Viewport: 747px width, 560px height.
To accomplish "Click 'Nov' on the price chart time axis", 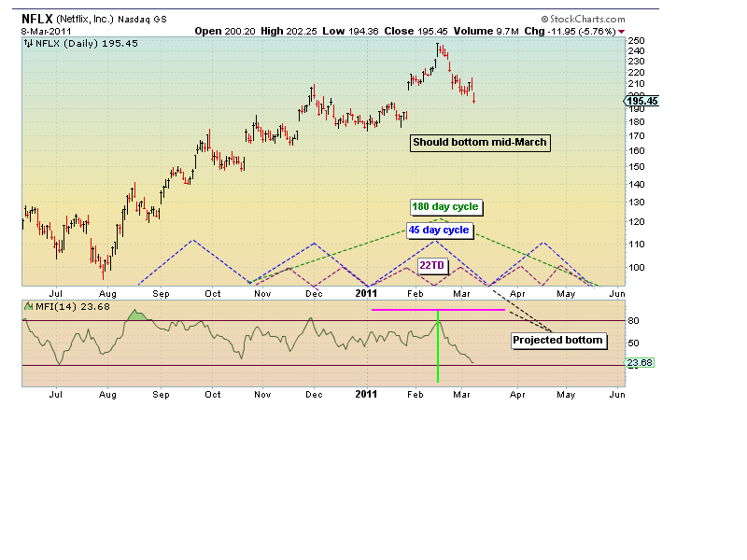I will pyautogui.click(x=262, y=294).
